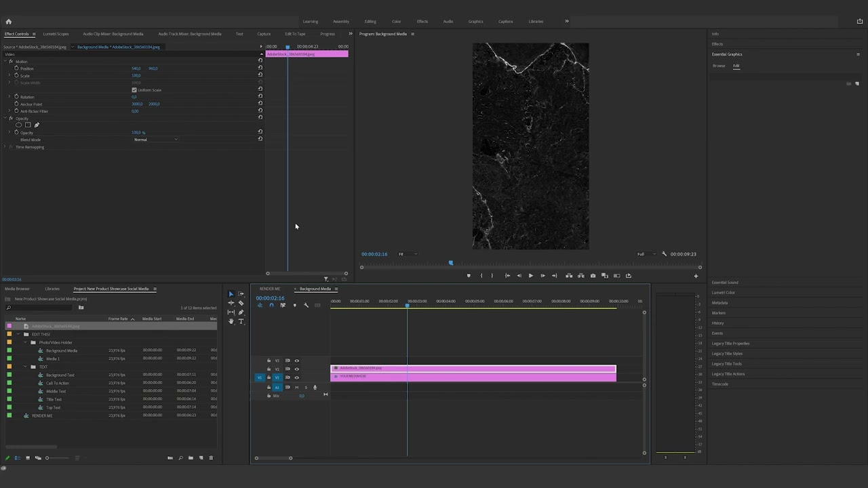Click the Find icon at Project panel bottom

[180, 458]
